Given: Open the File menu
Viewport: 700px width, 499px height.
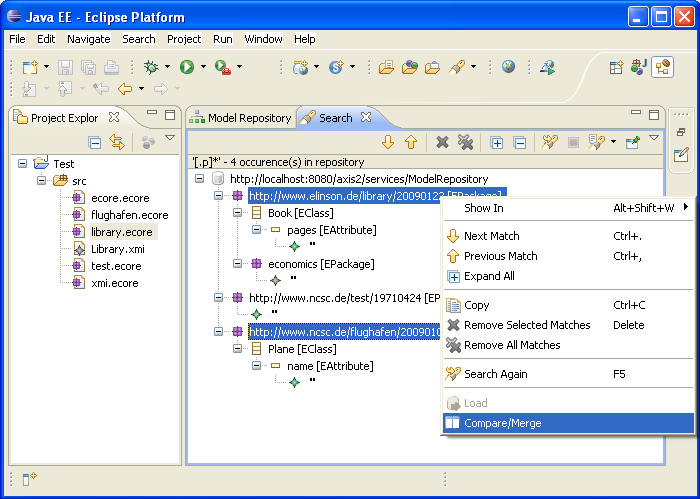Looking at the screenshot, I should (17, 39).
